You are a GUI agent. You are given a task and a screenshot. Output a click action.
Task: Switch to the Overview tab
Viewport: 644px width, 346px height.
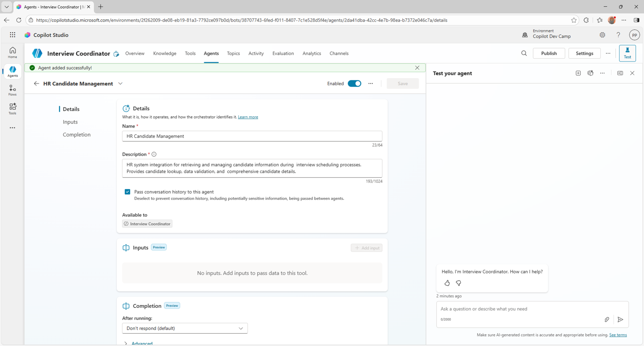[x=135, y=54]
